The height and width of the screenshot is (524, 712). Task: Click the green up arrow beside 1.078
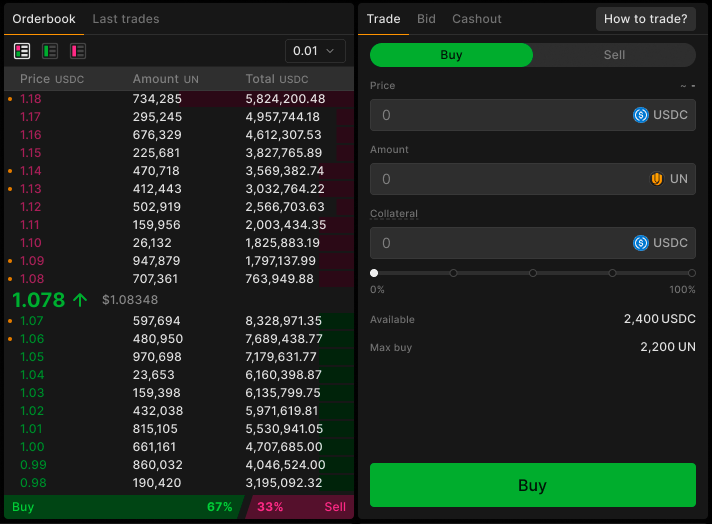(80, 299)
